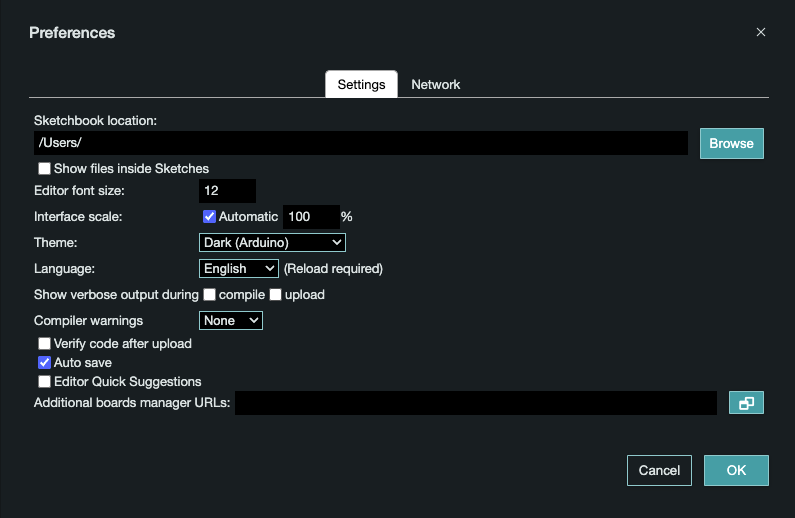The width and height of the screenshot is (795, 518).
Task: Switch to the Network tab
Action: [x=436, y=85]
